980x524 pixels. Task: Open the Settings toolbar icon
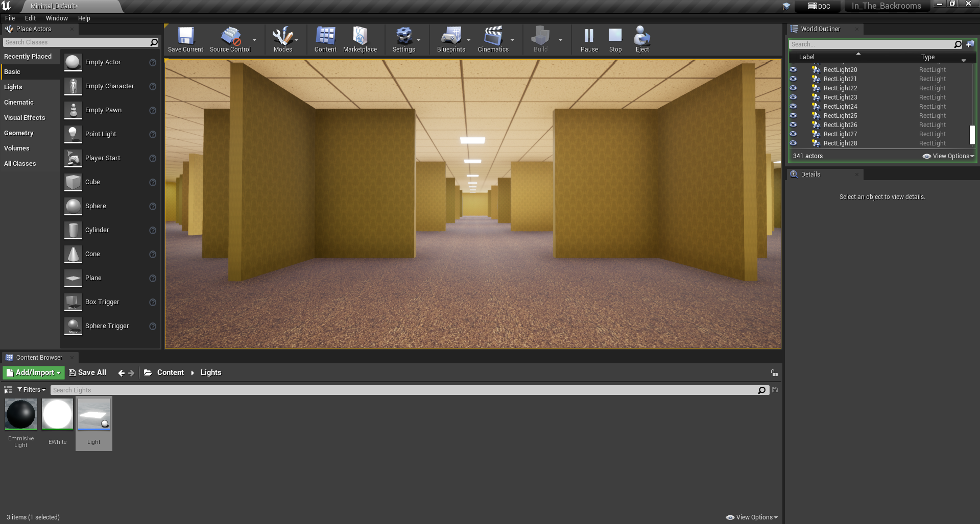point(403,40)
